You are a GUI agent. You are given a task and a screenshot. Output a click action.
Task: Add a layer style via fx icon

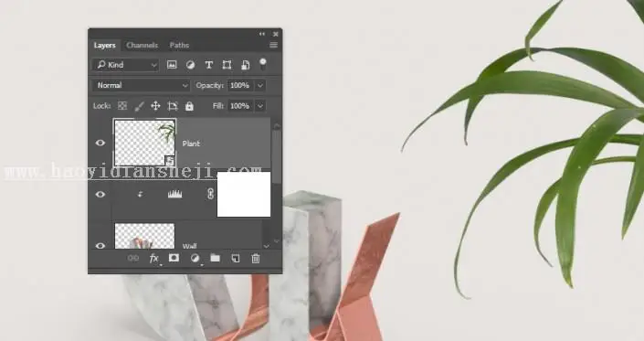(154, 259)
